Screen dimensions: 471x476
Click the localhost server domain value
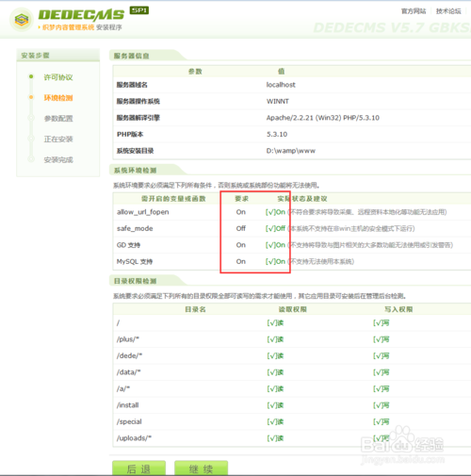click(281, 85)
